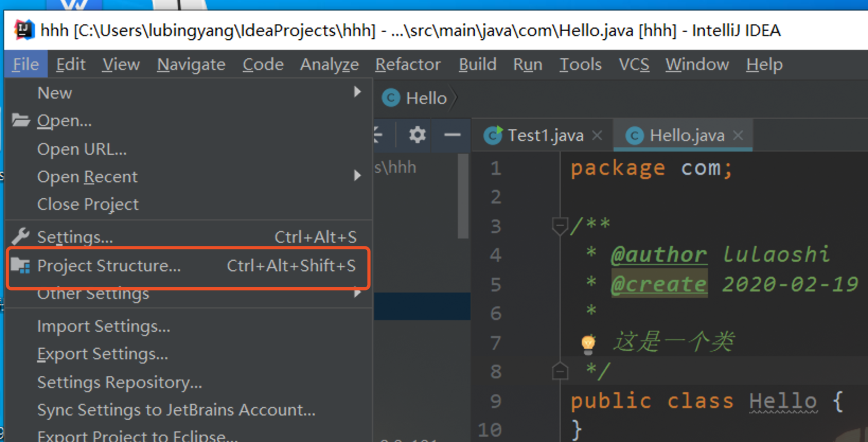Viewport: 868px width, 442px height.
Task: Click the Project panel vertical scrollbar
Action: pyautogui.click(x=463, y=196)
